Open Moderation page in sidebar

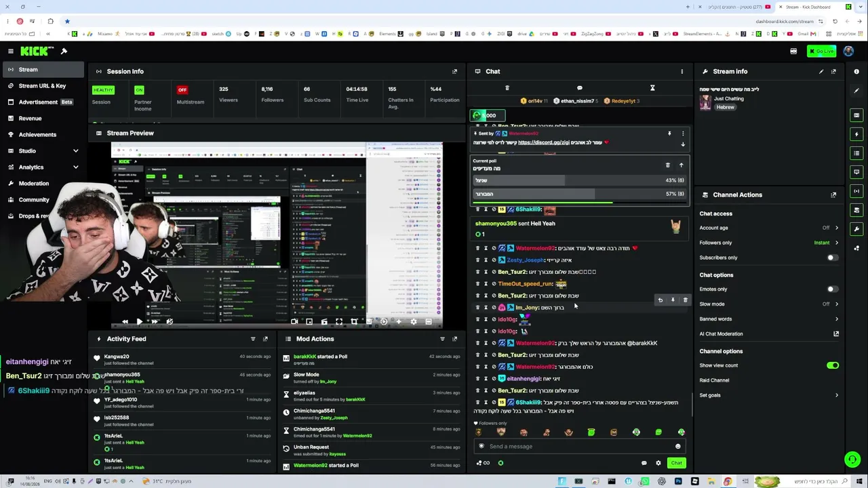(43, 183)
